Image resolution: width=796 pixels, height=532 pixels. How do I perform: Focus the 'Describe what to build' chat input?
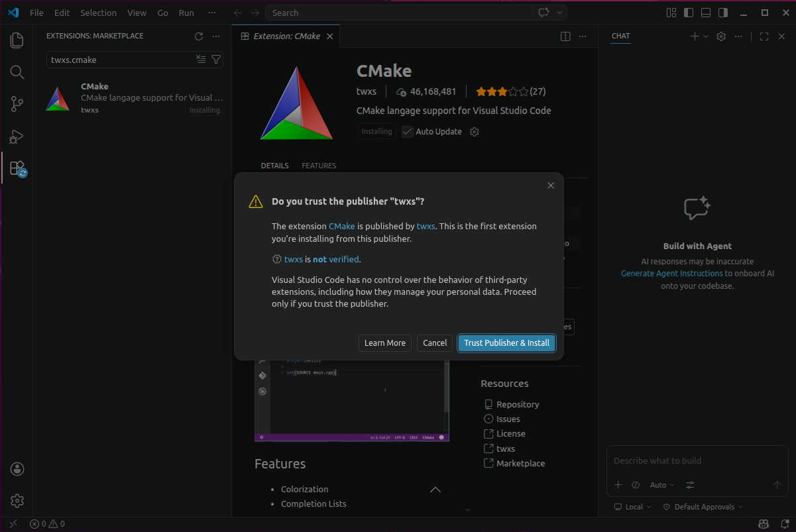pos(697,460)
